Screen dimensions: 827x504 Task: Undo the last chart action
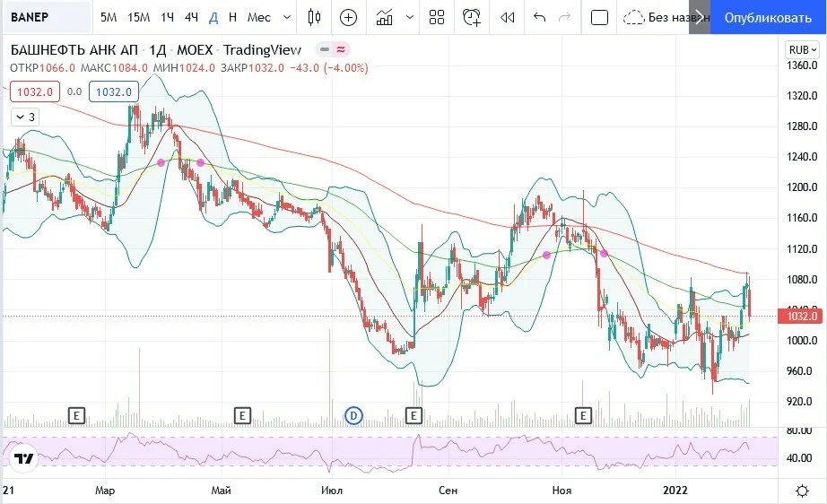tap(539, 17)
